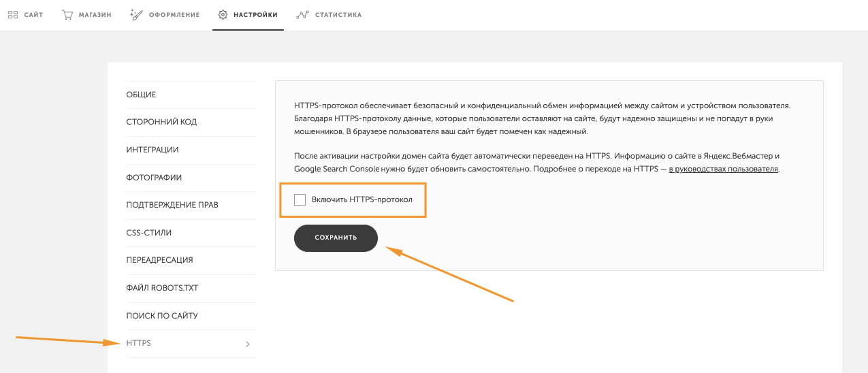Click the gear Настройки icon
868x373 pixels.
point(223,14)
